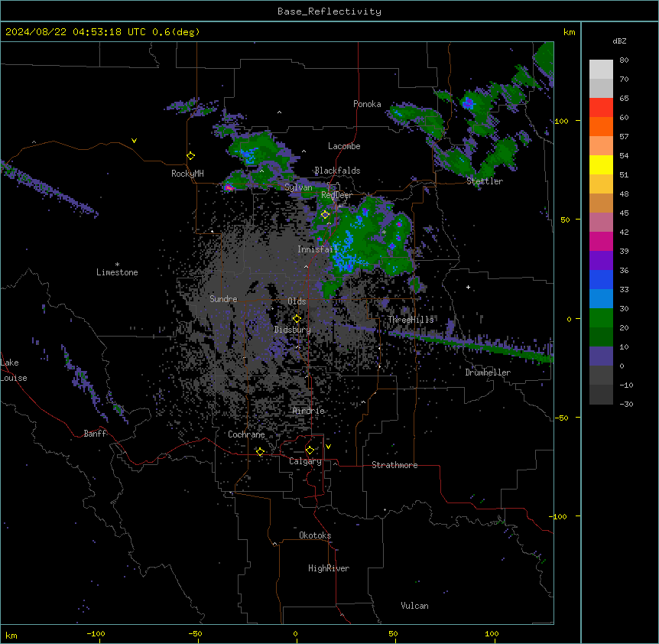Screen dimensions: 659x644
Task: Click the Innisfail label
Action: (318, 249)
